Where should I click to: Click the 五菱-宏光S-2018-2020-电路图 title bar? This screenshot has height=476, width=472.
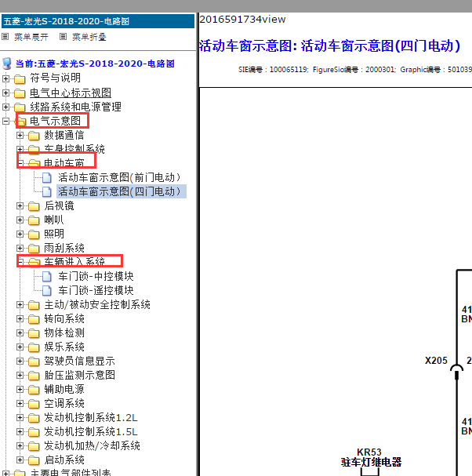pyautogui.click(x=98, y=21)
